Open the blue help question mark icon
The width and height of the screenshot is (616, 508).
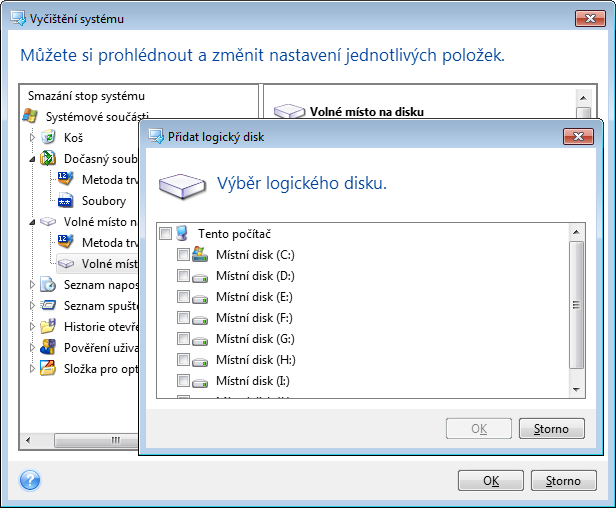click(x=30, y=480)
